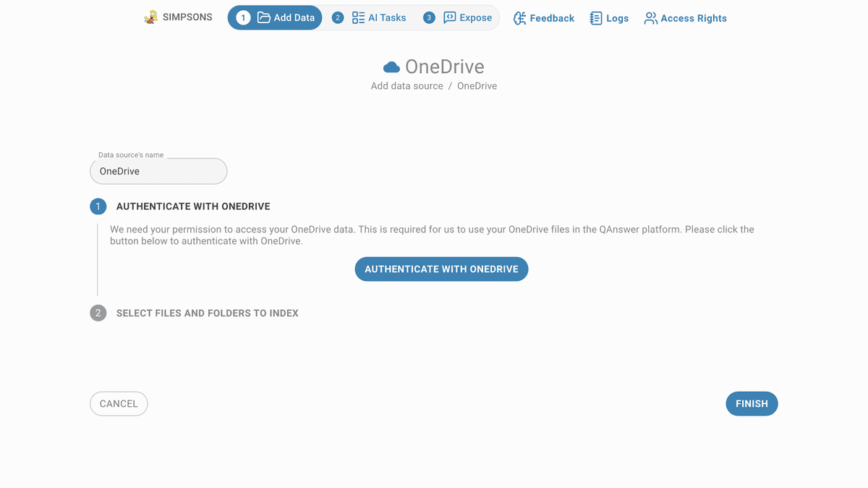Click the AI Tasks checklist icon
This screenshot has width=868, height=488.
click(358, 17)
